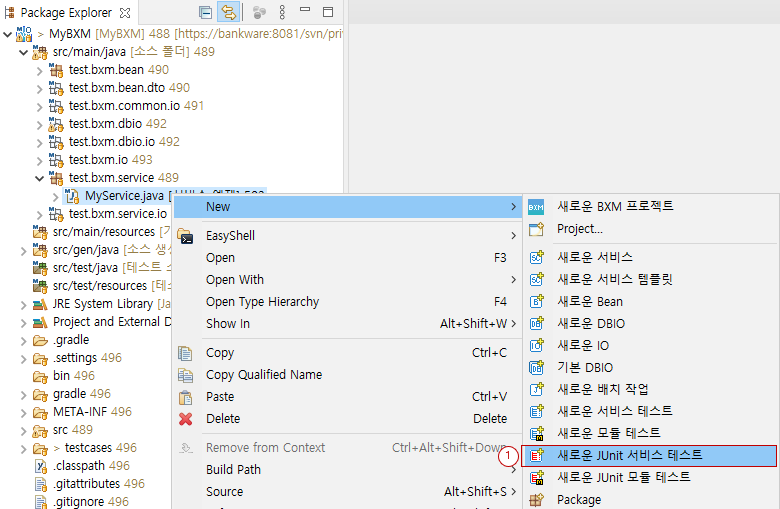Select the META-INF folder
The image size is (780, 509).
point(82,411)
